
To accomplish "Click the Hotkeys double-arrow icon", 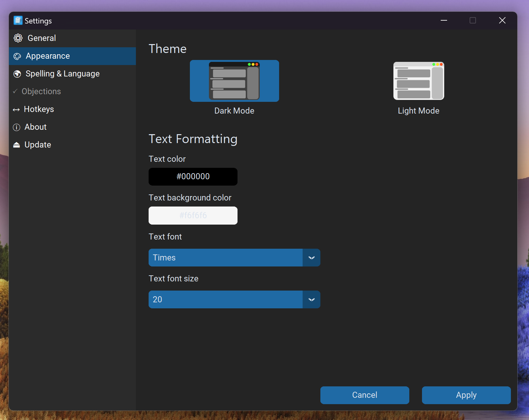I will (16, 110).
